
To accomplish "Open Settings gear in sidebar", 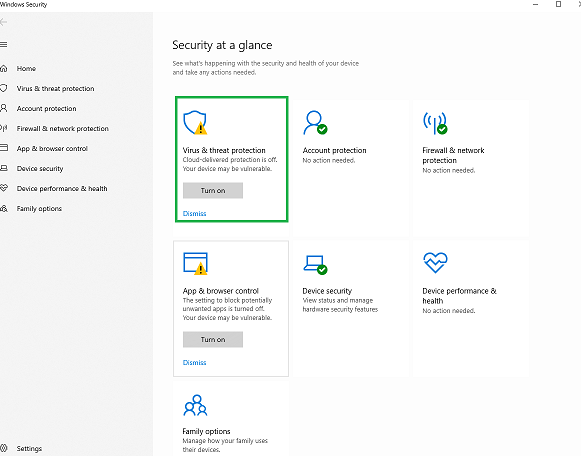I will tap(4, 448).
